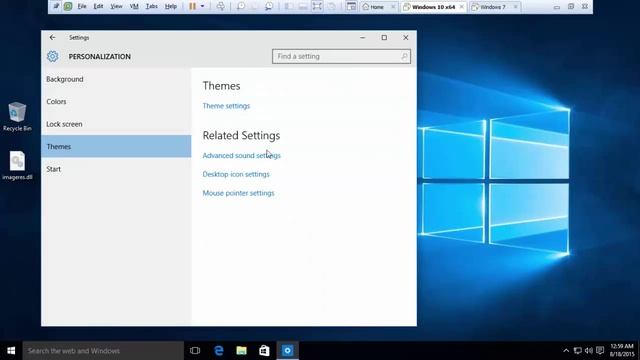Click the taskbar clock showing 12:59 AM
This screenshot has width=640, height=360.
coord(622,351)
